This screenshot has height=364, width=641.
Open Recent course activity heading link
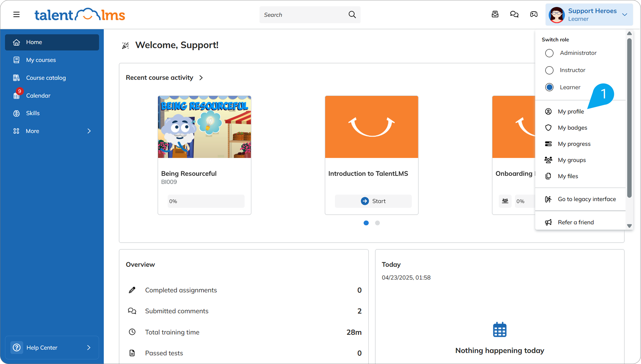click(159, 78)
